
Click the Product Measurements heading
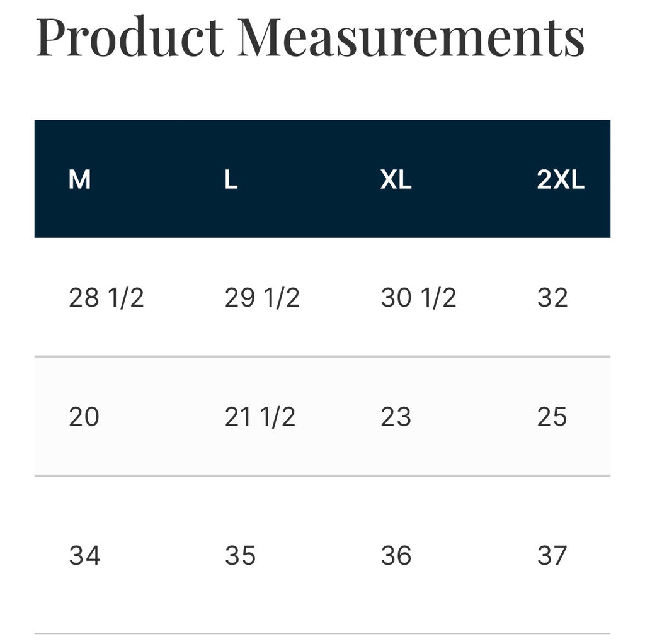click(310, 36)
